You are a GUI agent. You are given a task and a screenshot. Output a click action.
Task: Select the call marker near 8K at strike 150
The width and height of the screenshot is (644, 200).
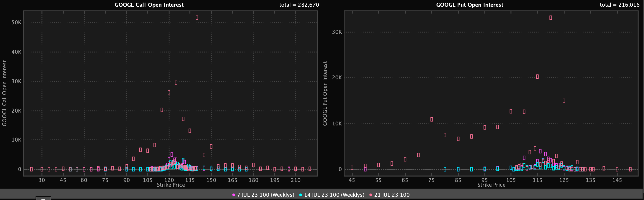coord(211,146)
